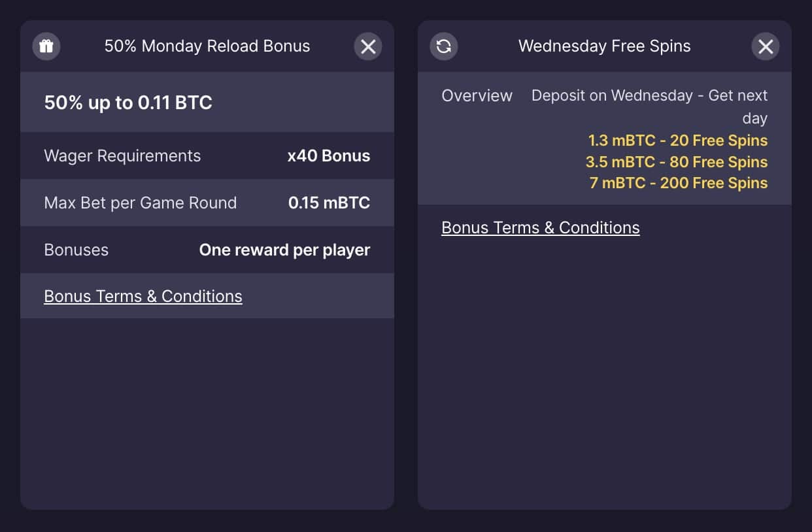Click the "Deposit on Wednesday - Get next day" text

point(649,96)
